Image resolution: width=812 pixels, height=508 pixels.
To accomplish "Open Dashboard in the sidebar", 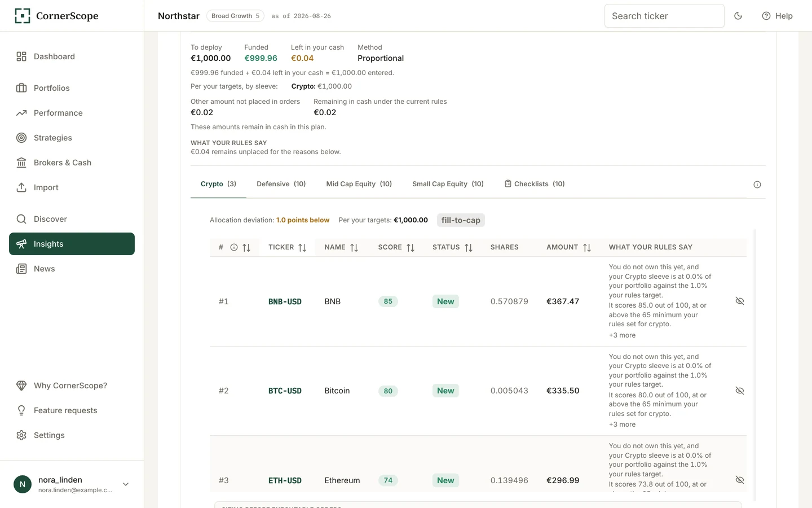I will (72, 56).
